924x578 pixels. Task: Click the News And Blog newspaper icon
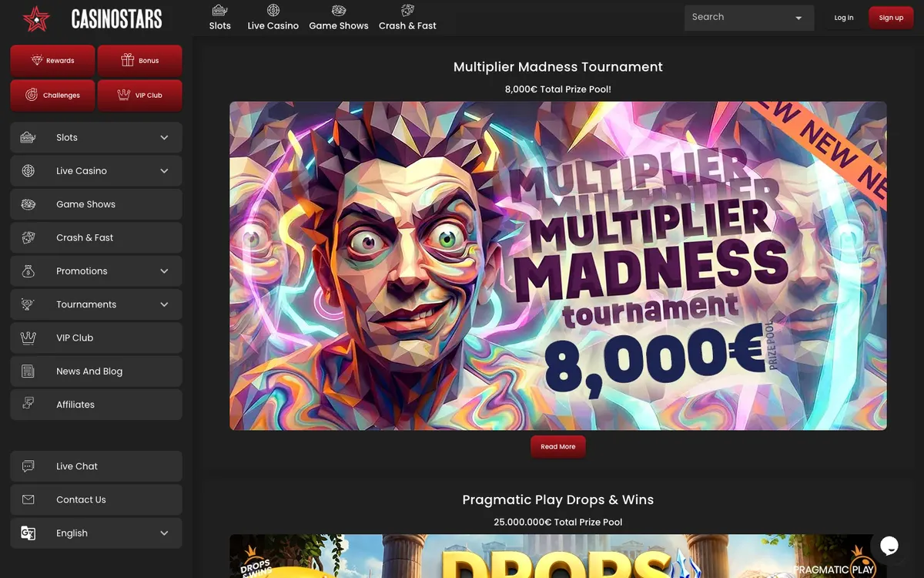point(28,371)
